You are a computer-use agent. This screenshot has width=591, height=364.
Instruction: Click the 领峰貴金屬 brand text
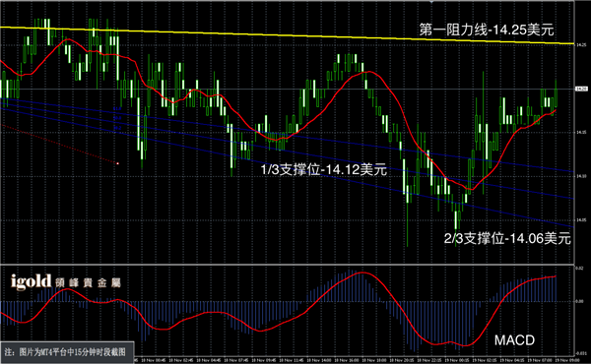[88, 283]
